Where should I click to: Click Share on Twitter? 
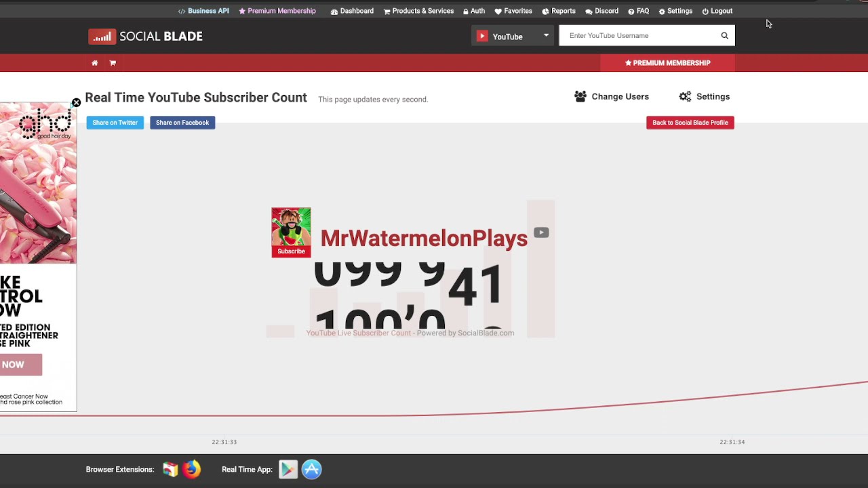click(115, 123)
